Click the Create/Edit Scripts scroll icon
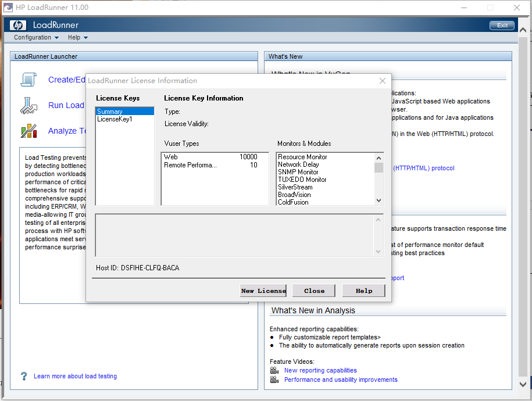The image size is (532, 401). [x=28, y=80]
